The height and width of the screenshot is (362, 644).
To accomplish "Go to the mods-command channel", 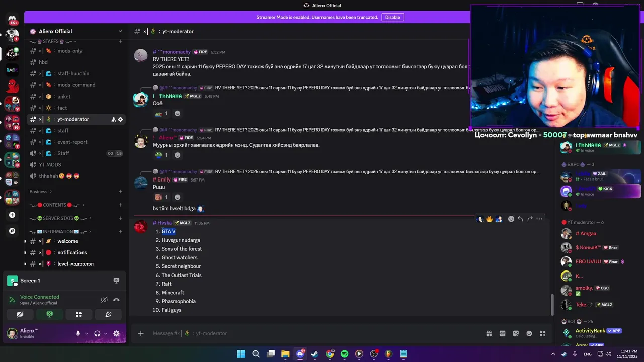I will click(76, 85).
